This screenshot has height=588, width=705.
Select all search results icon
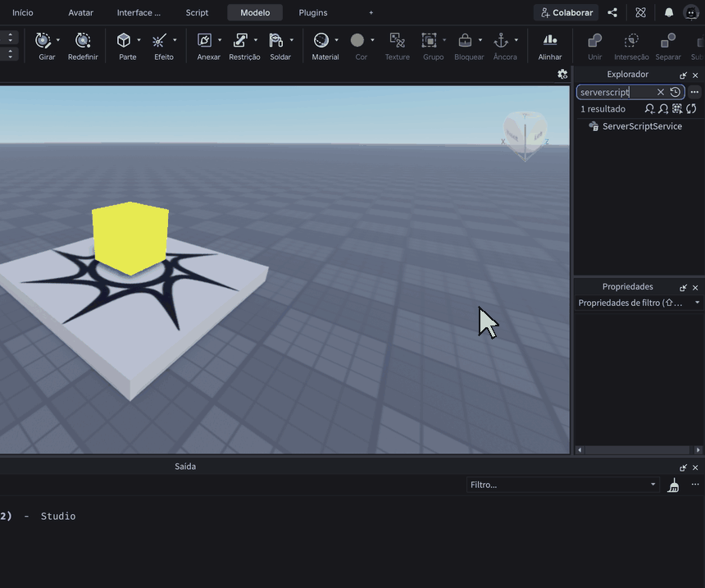[x=677, y=109]
